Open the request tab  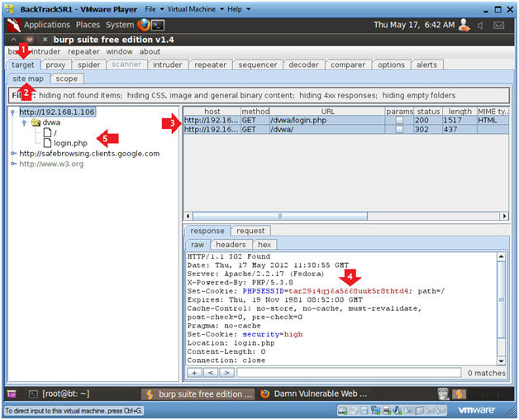pos(250,231)
